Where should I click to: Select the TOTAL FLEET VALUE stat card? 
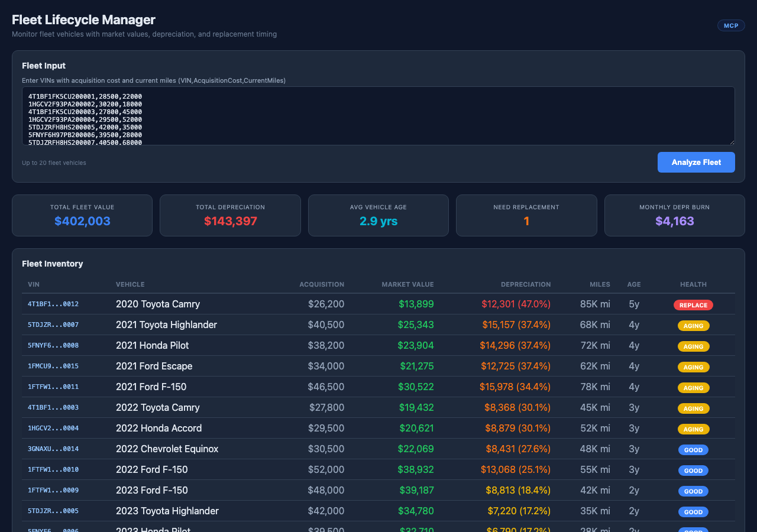click(x=82, y=215)
